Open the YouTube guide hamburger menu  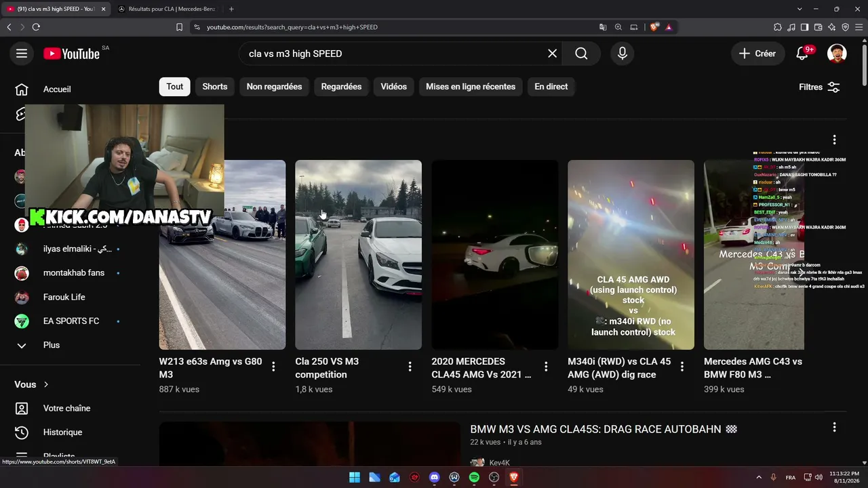22,54
